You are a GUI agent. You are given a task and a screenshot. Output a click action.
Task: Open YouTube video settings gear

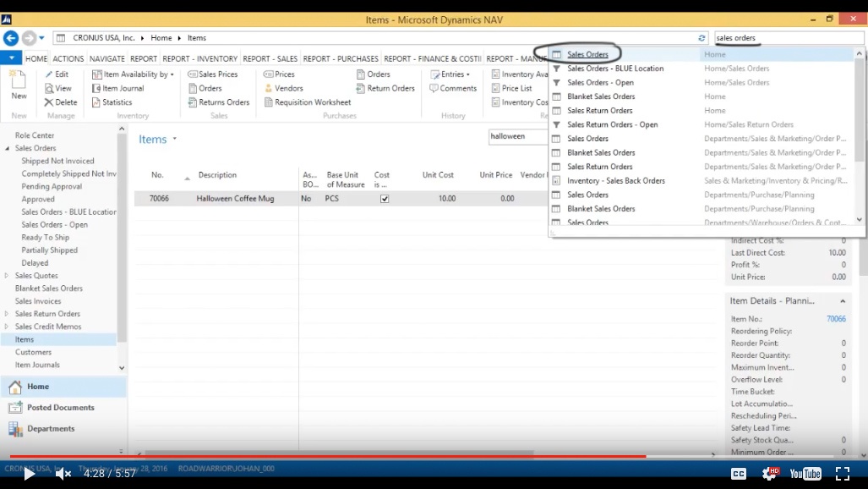[x=769, y=473]
